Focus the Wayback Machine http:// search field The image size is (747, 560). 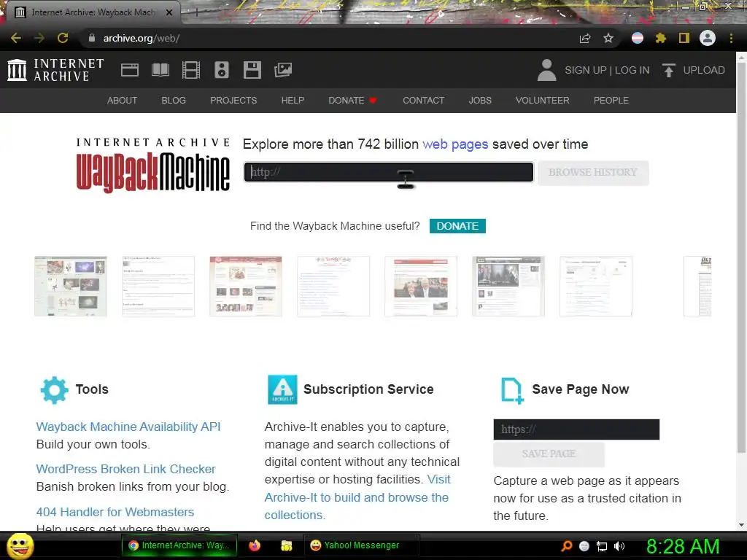click(389, 172)
